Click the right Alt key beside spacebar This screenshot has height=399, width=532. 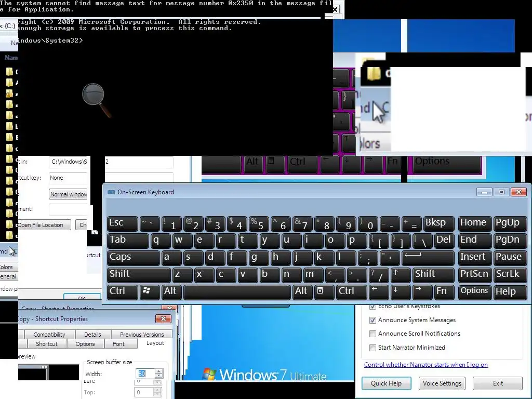(303, 292)
